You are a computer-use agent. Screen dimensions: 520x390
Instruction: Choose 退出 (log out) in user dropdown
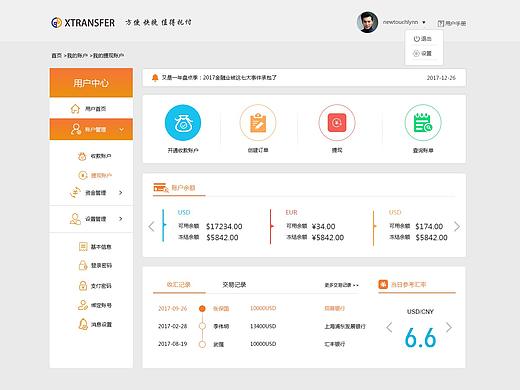pos(423,39)
